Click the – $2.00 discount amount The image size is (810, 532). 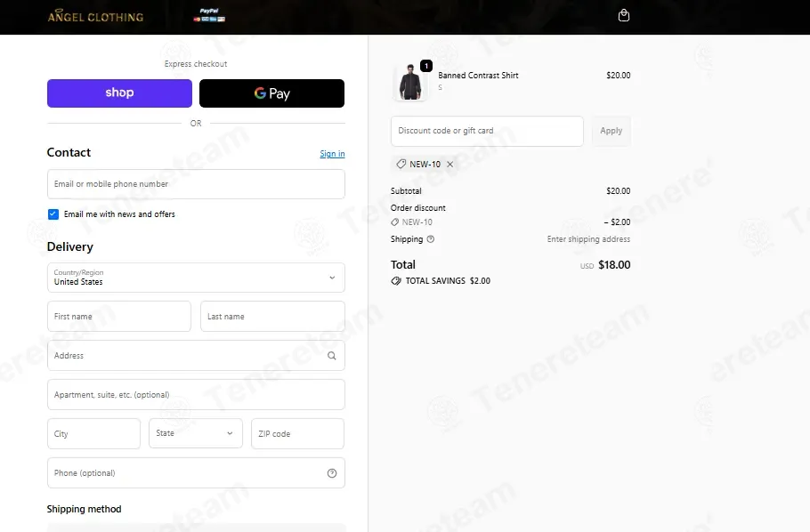(x=618, y=222)
